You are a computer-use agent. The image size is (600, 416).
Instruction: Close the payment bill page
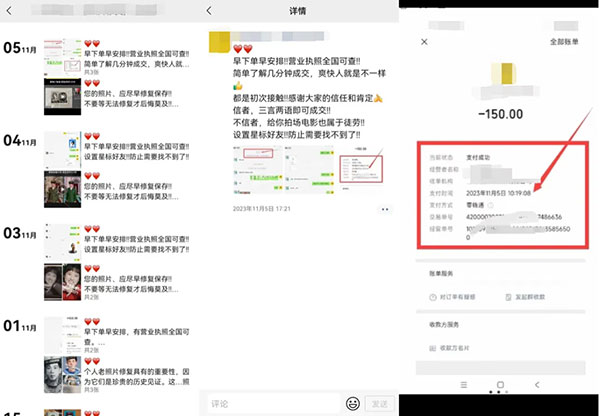click(423, 42)
